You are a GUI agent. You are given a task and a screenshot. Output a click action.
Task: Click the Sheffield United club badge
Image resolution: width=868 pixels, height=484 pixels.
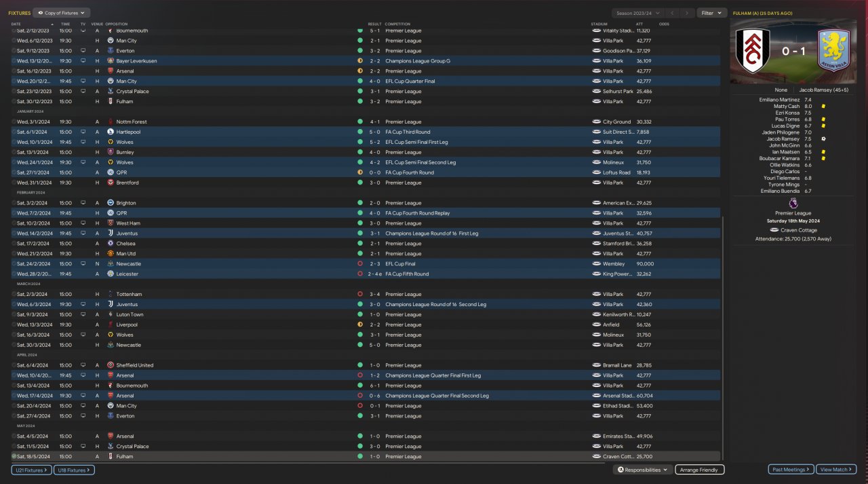tap(111, 365)
